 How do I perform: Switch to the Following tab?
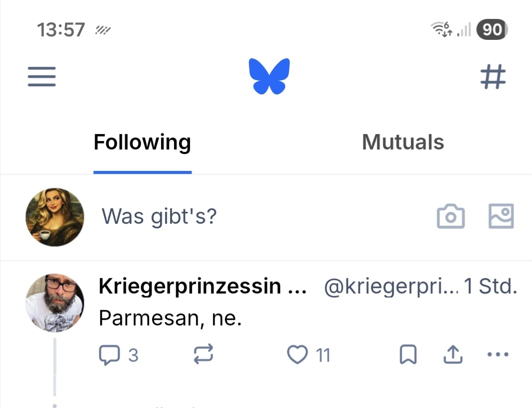[142, 142]
